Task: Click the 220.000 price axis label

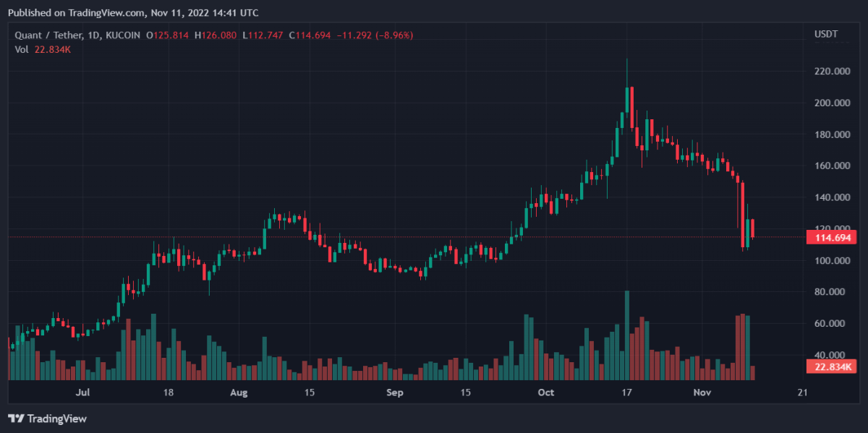Action: (831, 72)
